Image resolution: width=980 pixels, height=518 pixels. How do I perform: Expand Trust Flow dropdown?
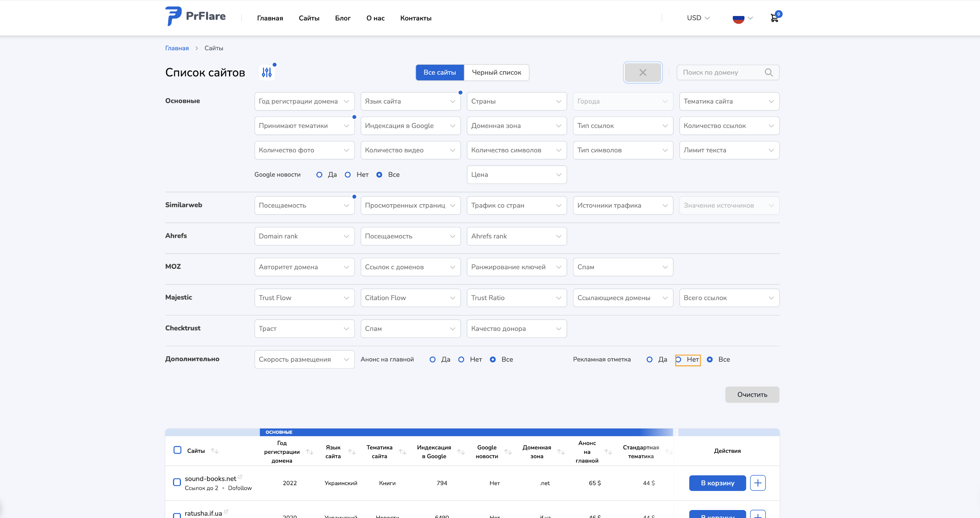(x=304, y=298)
